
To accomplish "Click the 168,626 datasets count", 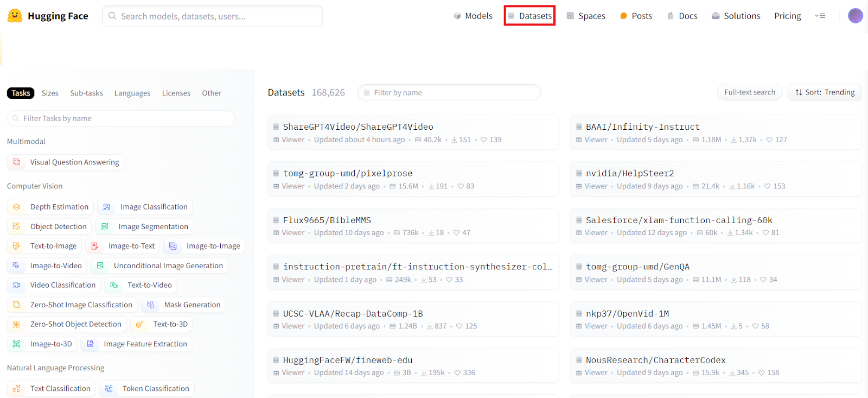I will 328,92.
